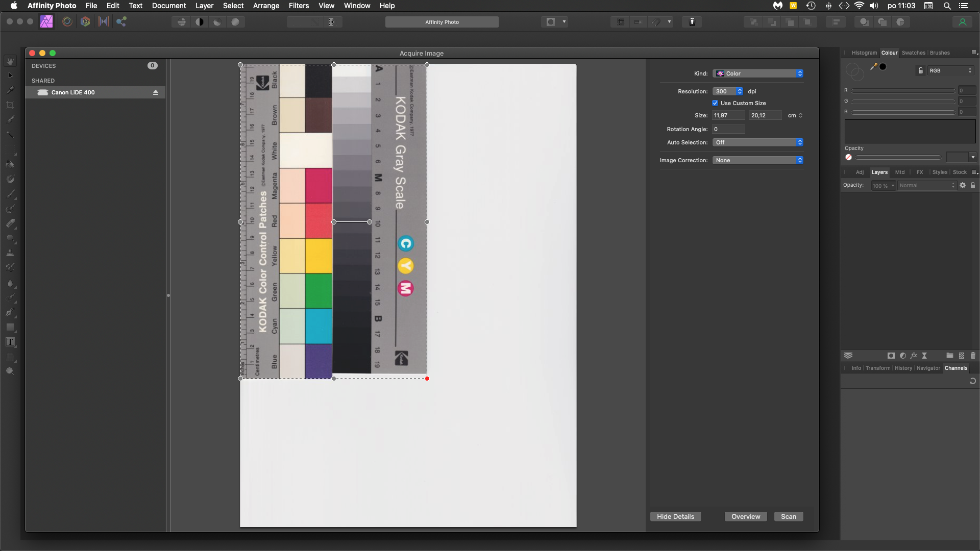Select the Colour Picker tool in toolbox
Screen dimensions: 980x551
pyautogui.click(x=10, y=90)
